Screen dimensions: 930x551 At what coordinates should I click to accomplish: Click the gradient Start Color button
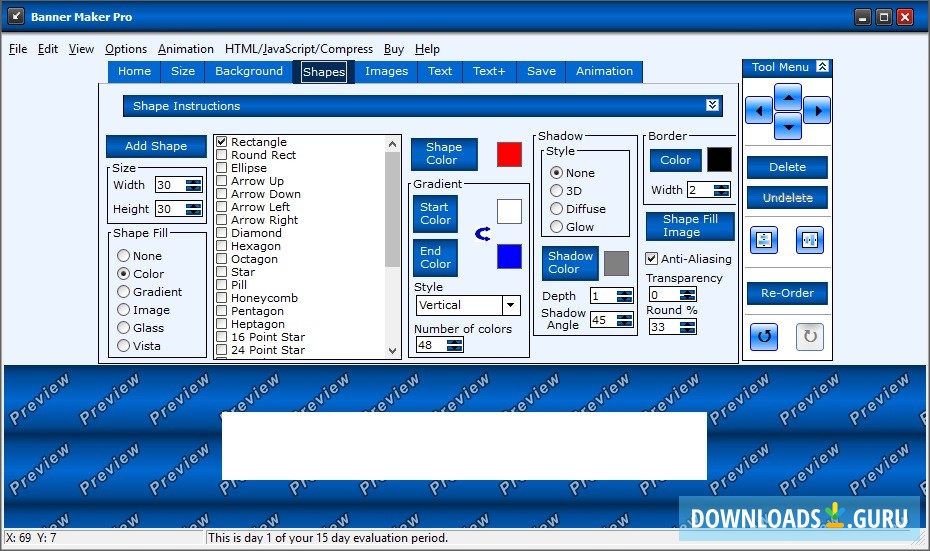click(x=435, y=214)
